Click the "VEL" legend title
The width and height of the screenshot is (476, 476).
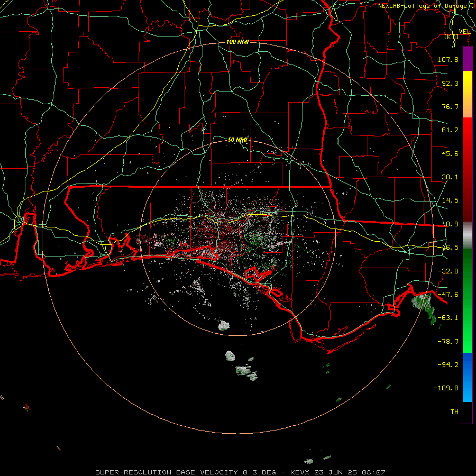point(464,32)
